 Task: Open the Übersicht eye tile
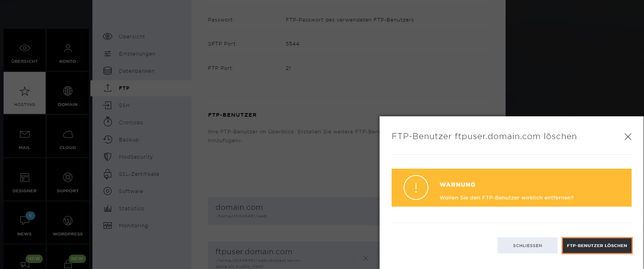pyautogui.click(x=24, y=50)
